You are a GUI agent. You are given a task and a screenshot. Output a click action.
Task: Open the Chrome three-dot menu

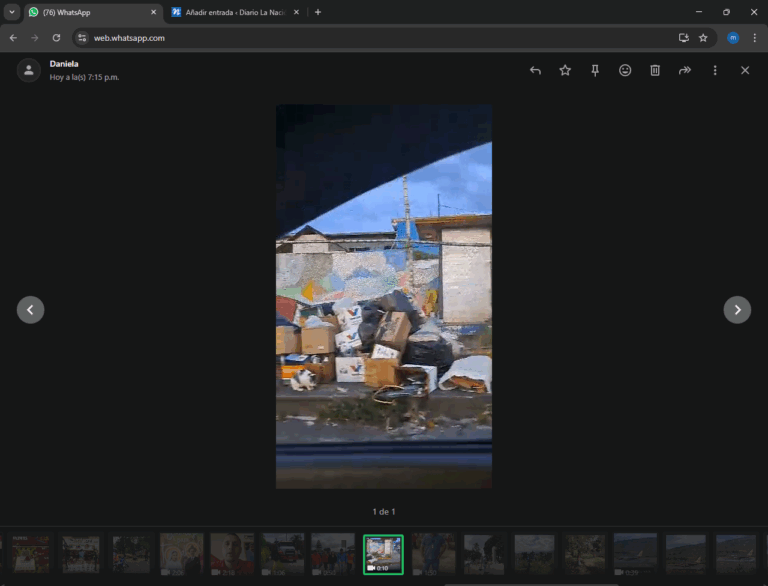pyautogui.click(x=754, y=38)
